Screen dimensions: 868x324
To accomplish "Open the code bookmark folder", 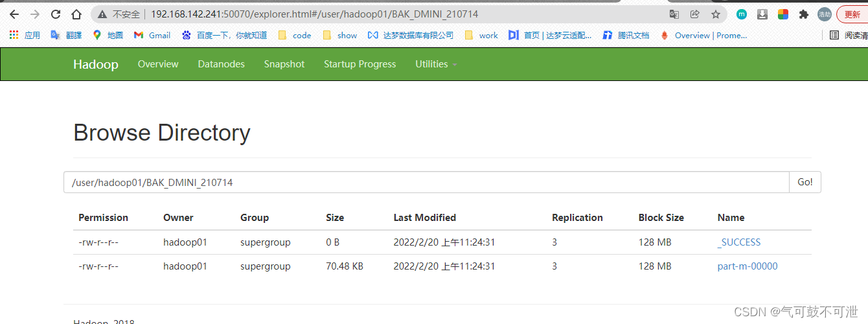I will tap(295, 36).
